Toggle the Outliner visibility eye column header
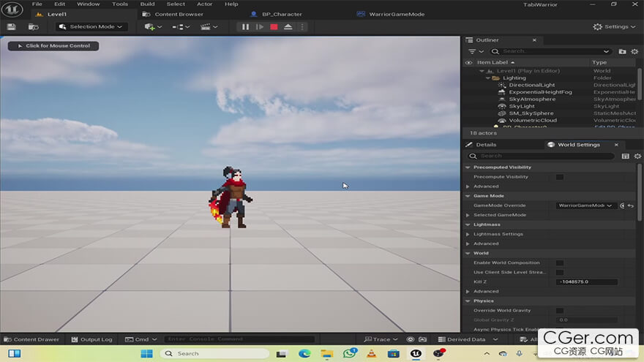 pos(468,63)
